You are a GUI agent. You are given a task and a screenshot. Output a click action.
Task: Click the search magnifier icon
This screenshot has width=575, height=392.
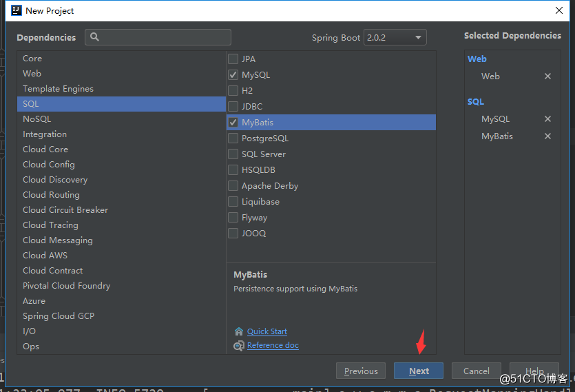[x=94, y=37]
